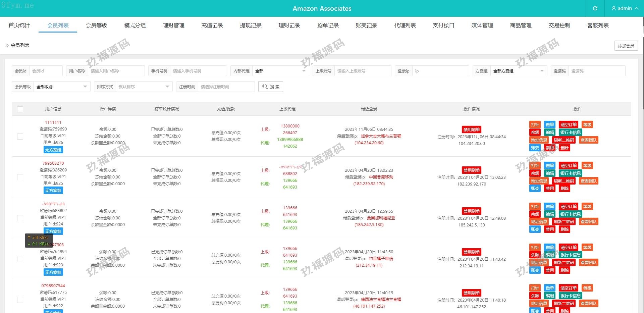Open the 商品管理 menu tab
This screenshot has width=644, height=313.
(x=521, y=25)
